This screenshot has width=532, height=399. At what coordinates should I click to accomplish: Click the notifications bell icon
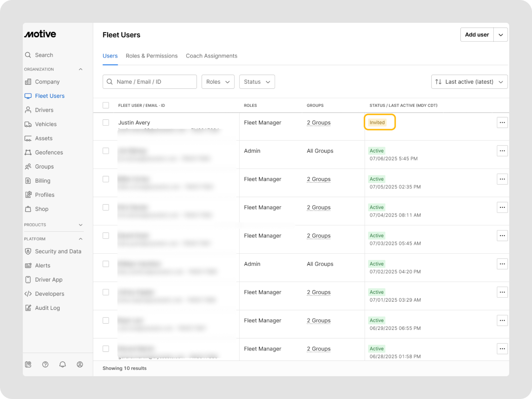(x=63, y=364)
